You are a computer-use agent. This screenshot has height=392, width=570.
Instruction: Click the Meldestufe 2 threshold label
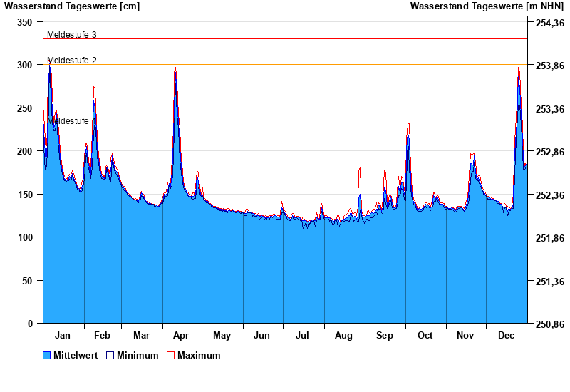coord(72,60)
